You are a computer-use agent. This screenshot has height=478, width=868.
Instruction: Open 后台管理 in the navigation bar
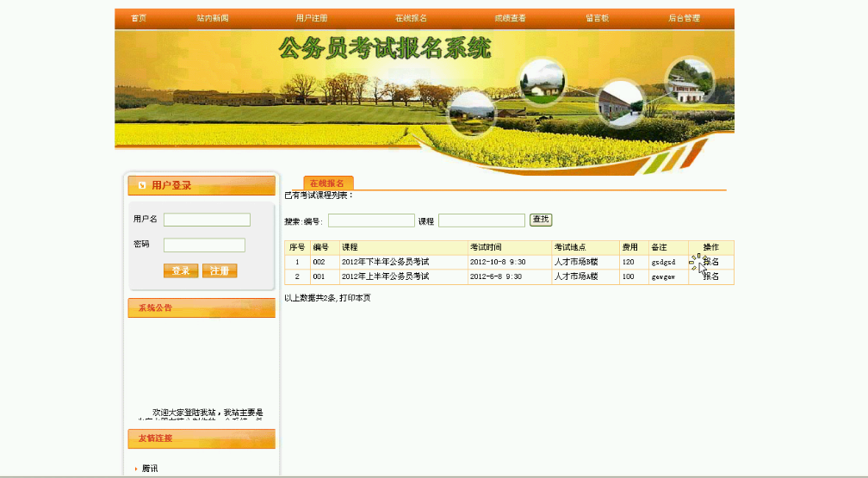685,18
